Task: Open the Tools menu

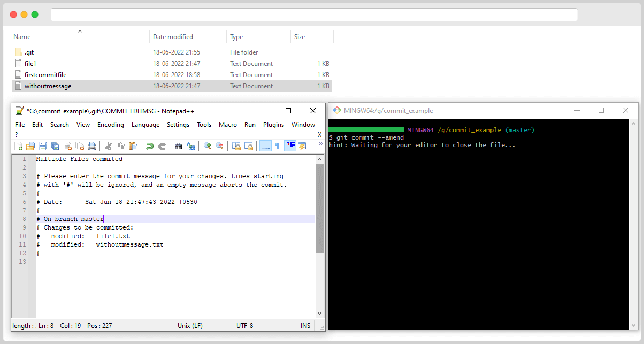Action: (x=204, y=125)
